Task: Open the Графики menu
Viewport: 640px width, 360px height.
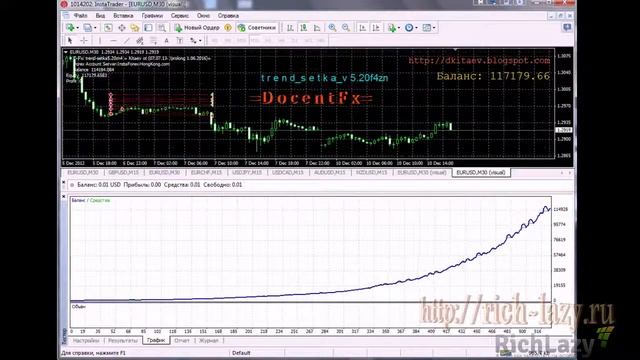Action: [152, 16]
